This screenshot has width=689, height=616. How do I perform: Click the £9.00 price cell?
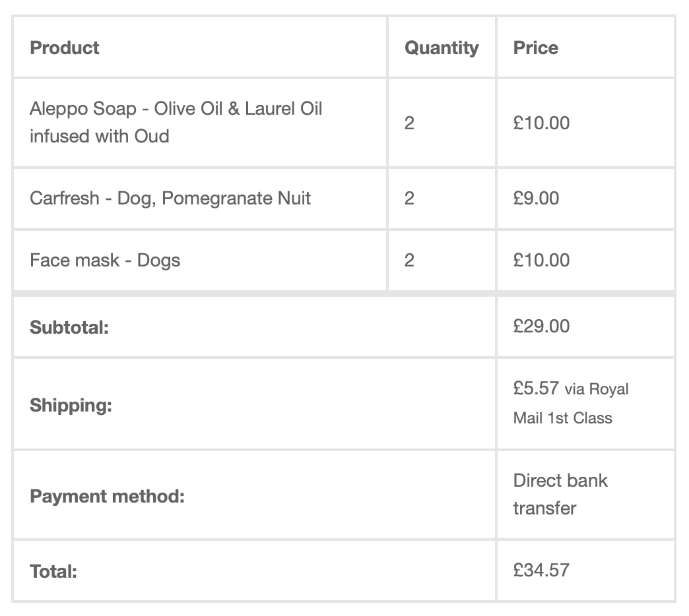click(536, 198)
